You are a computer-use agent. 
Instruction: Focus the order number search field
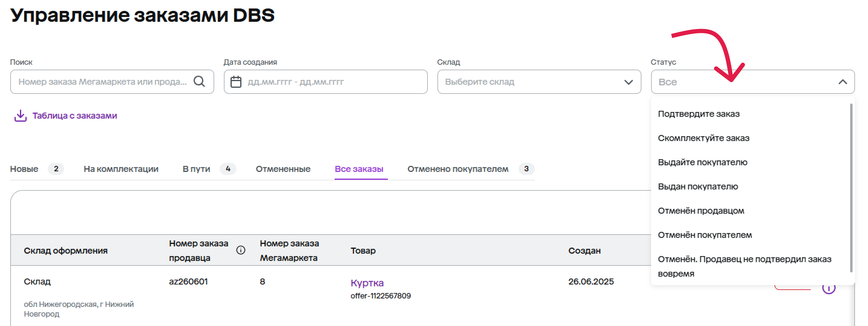pos(112,82)
